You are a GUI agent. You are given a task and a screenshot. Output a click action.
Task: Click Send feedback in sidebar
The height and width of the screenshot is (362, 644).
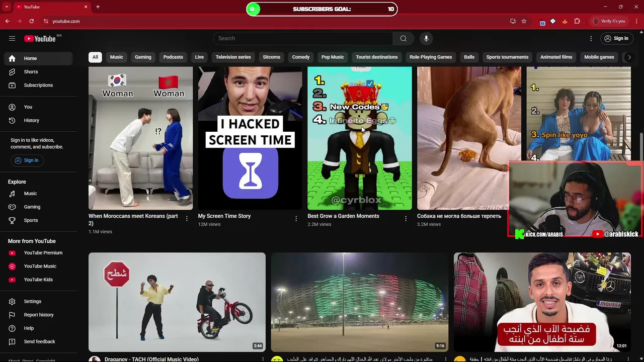[x=38, y=341]
